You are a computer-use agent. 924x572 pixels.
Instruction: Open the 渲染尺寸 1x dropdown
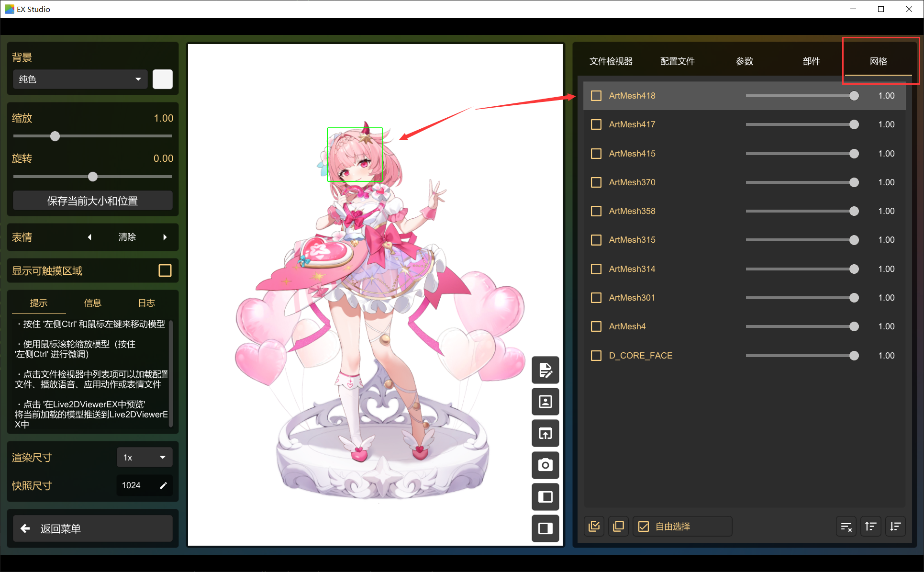click(x=145, y=458)
